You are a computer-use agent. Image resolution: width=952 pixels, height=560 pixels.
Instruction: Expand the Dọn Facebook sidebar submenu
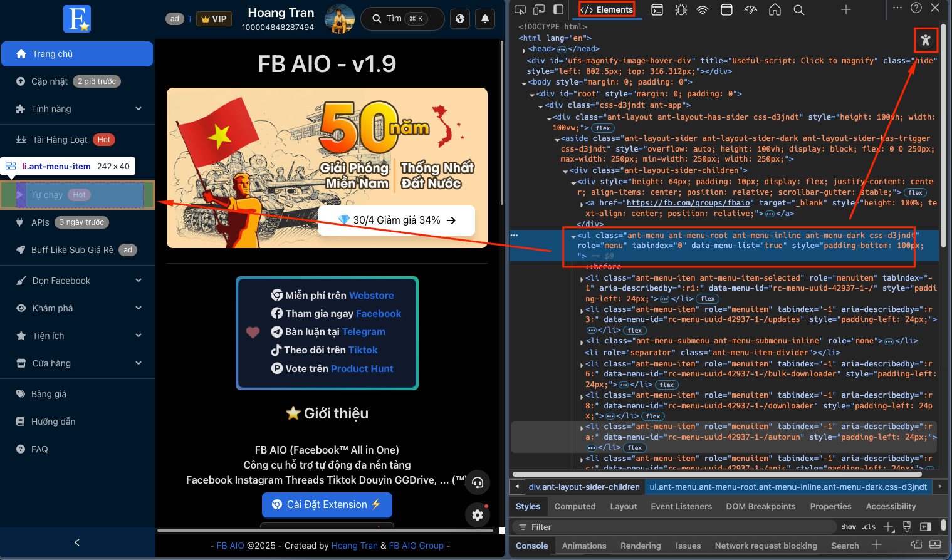78,281
